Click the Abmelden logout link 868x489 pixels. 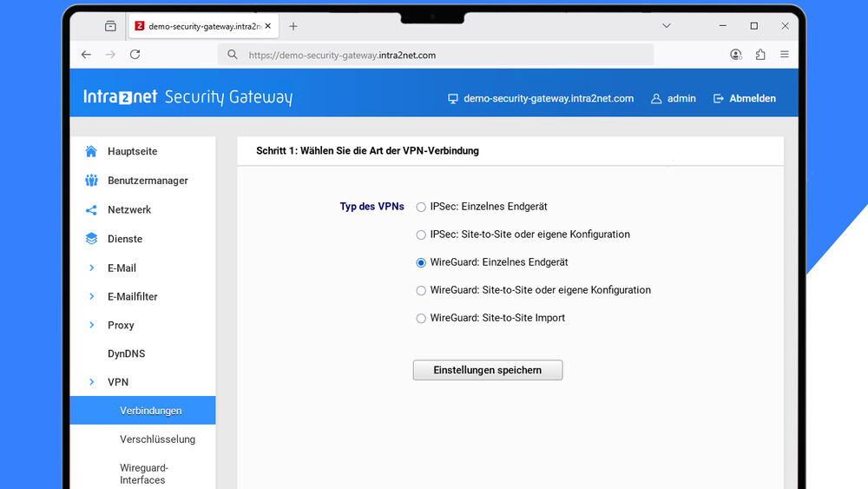pyautogui.click(x=745, y=99)
